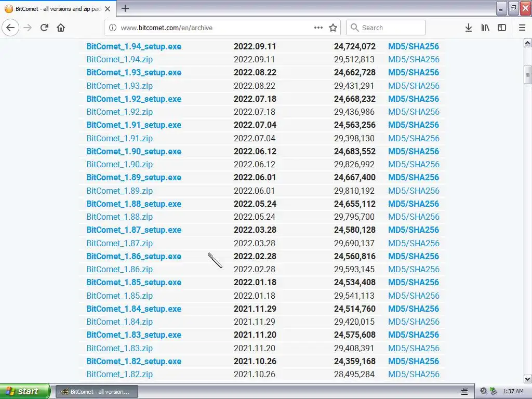Open the Firefox hamburger menu

[x=522, y=28]
